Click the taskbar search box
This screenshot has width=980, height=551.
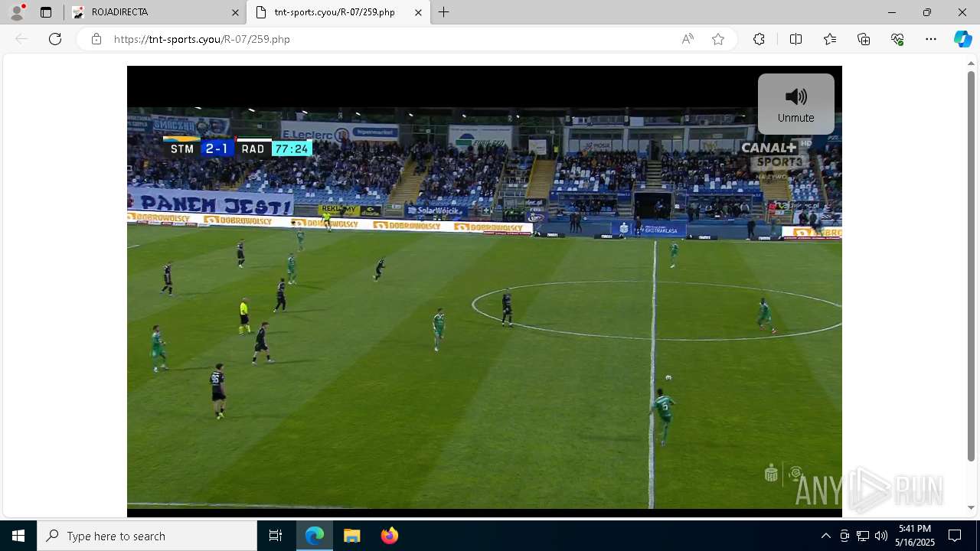coord(147,536)
